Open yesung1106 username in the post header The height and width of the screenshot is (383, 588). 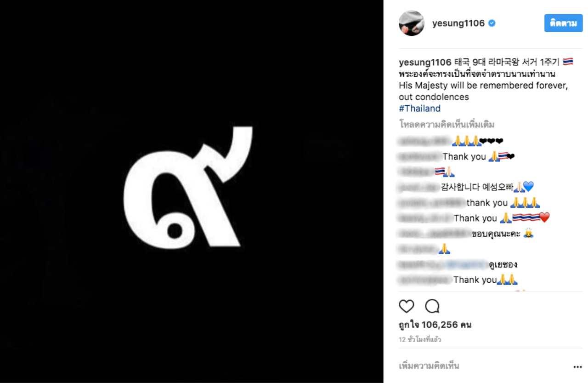click(458, 23)
